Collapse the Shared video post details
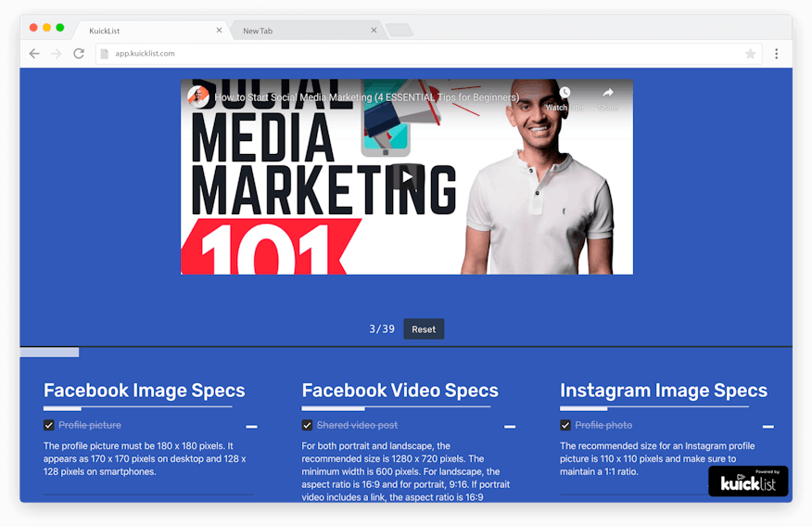Image resolution: width=812 pixels, height=527 pixels. (x=510, y=427)
